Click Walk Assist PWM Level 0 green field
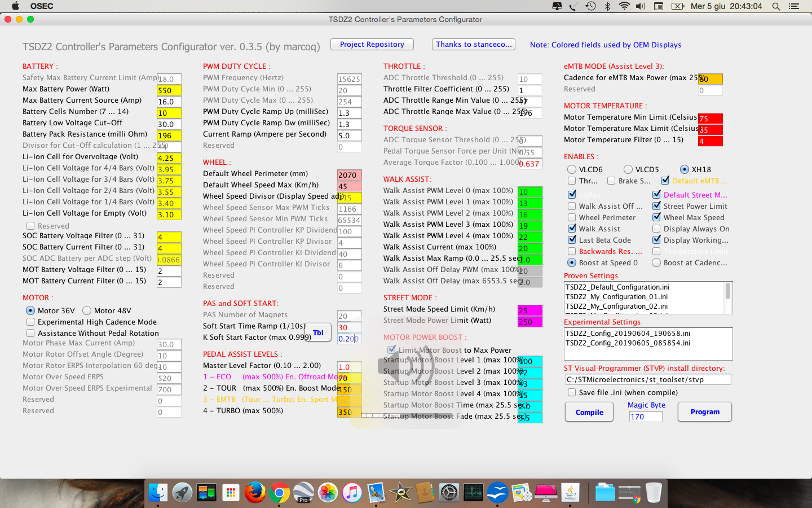Screen dimensions: 812x508 click(x=530, y=192)
